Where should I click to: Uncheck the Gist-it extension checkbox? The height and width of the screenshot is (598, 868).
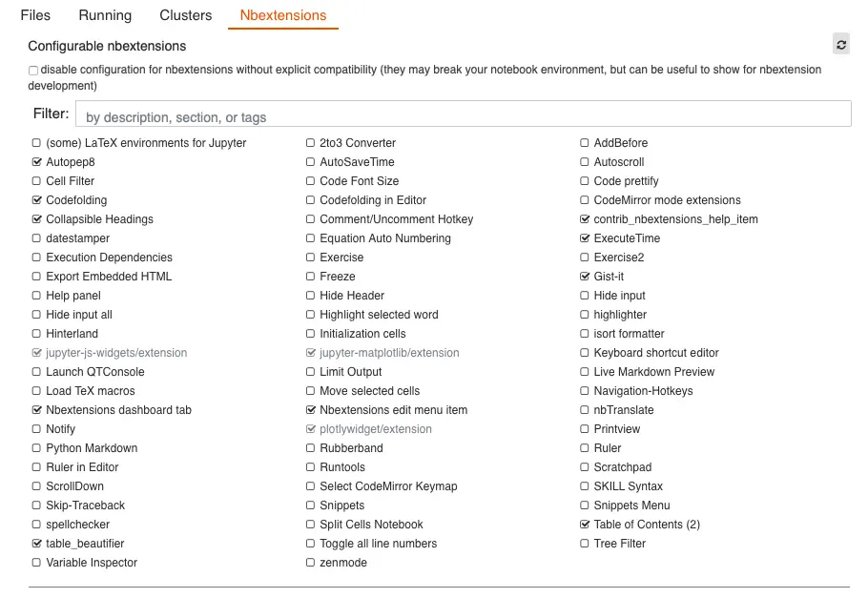[x=585, y=277]
